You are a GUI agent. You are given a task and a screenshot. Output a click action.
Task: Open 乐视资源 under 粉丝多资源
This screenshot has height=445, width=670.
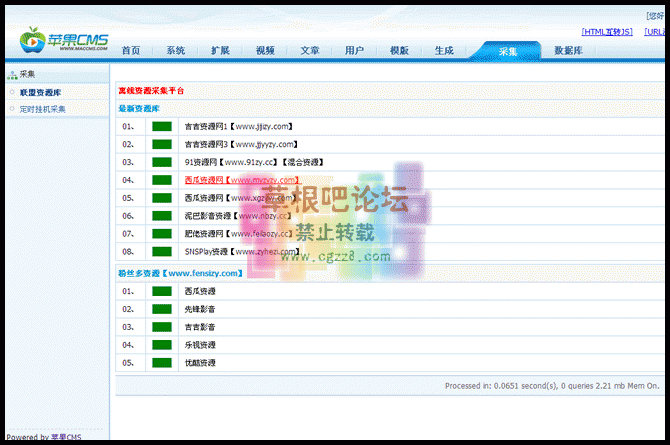click(200, 345)
